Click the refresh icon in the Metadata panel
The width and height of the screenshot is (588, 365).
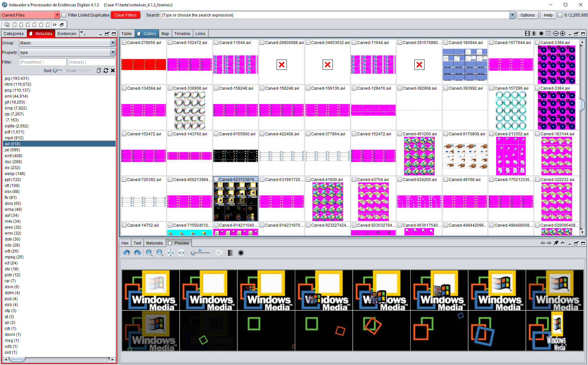point(106,70)
